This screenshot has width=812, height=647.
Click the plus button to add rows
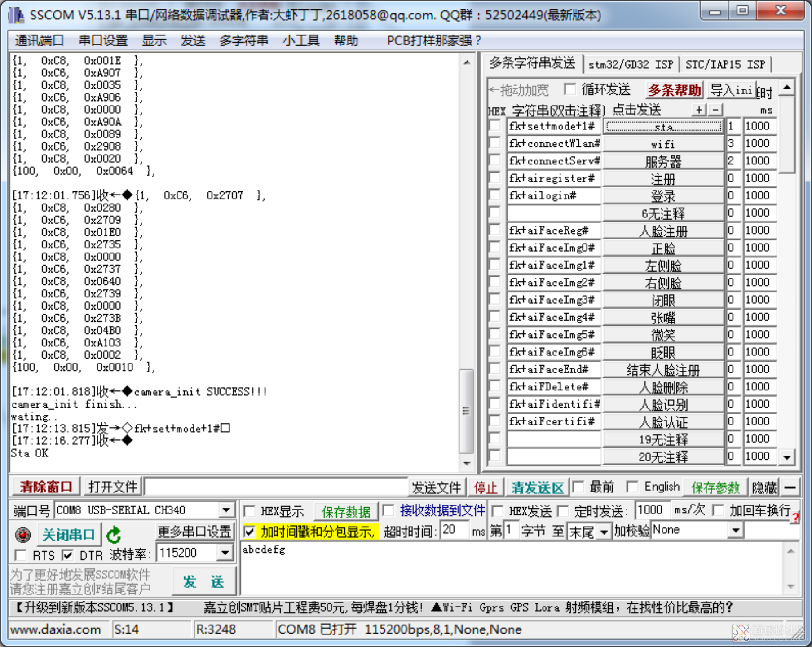[x=699, y=110]
